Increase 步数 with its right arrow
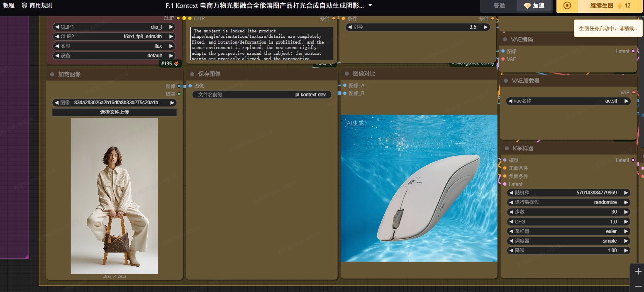 tap(626, 212)
